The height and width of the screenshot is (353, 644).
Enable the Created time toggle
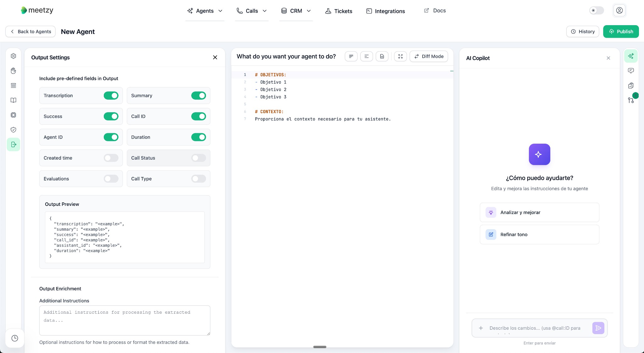[111, 158]
